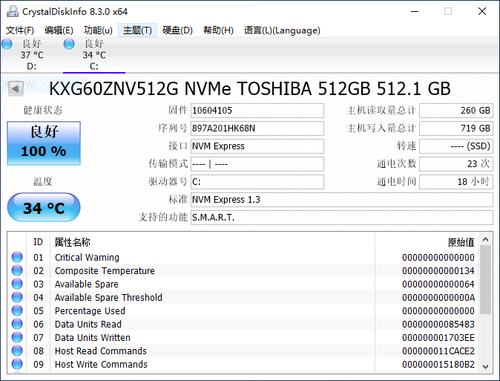The image size is (500, 381).
Task: Click the SMART list scroll down arrow
Action: pos(486,366)
